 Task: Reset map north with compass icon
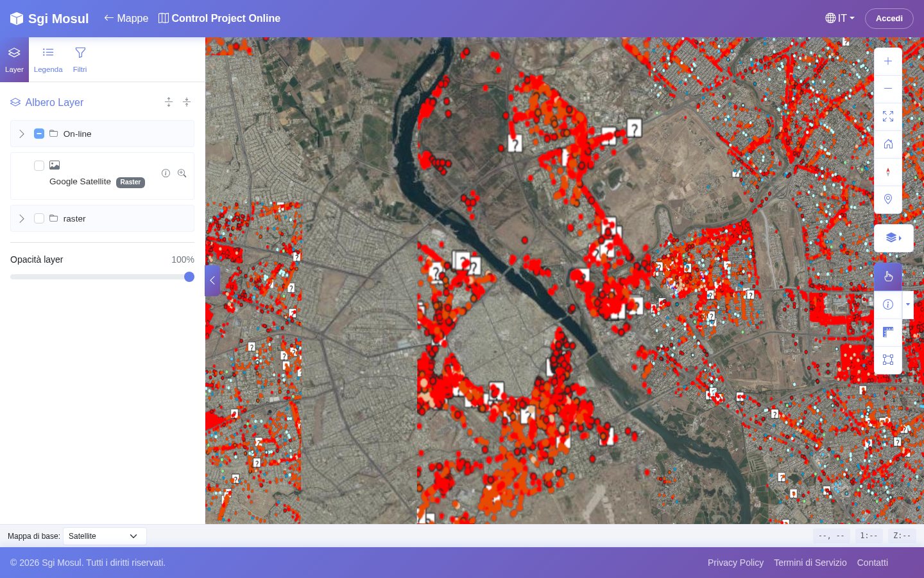click(888, 171)
